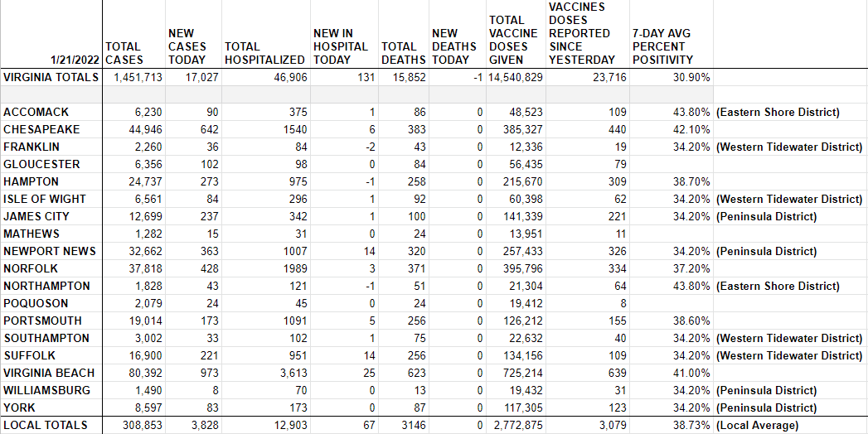868x434 pixels.
Task: Select Norfolk total hospitalized 1989
Action: click(295, 268)
